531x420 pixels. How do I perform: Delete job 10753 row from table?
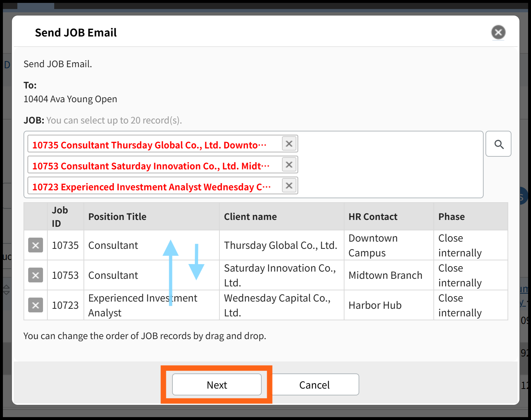(x=35, y=275)
